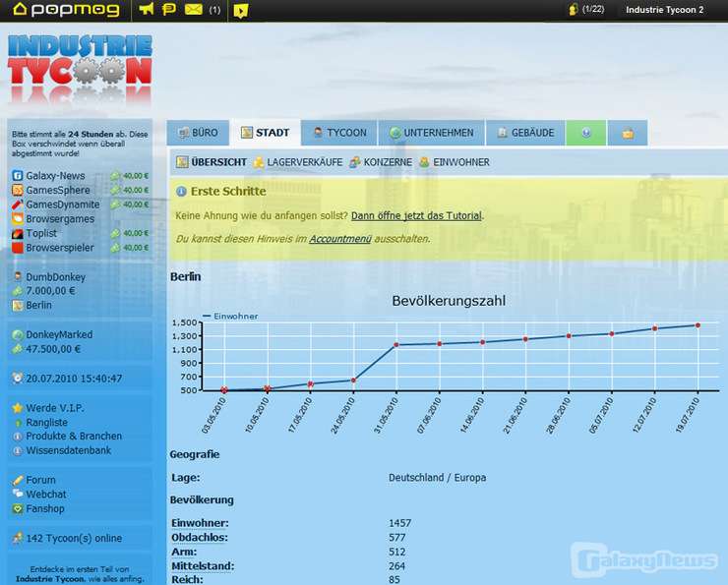This screenshot has width=728, height=585.
Task: Vote on Browserspieler
Action: (x=60, y=248)
